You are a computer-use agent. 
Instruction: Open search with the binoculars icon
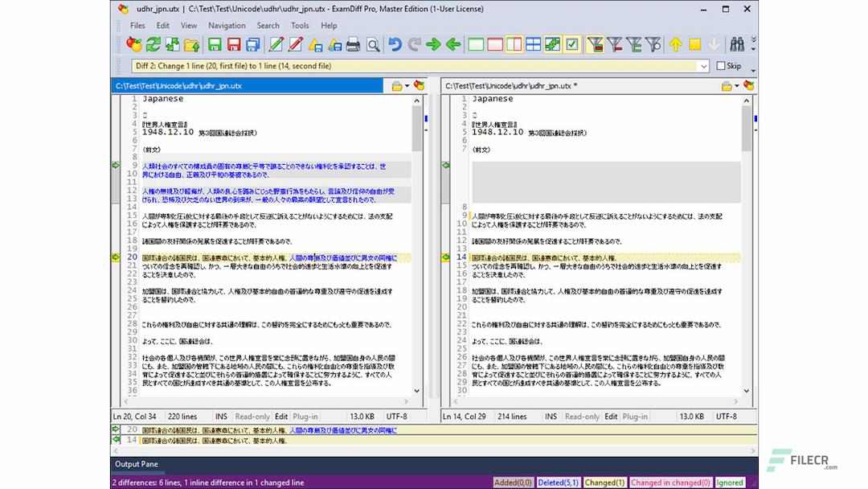point(737,45)
